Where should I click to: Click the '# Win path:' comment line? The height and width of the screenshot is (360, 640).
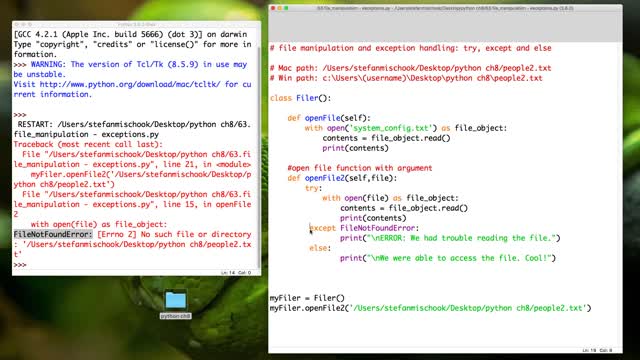(x=406, y=78)
